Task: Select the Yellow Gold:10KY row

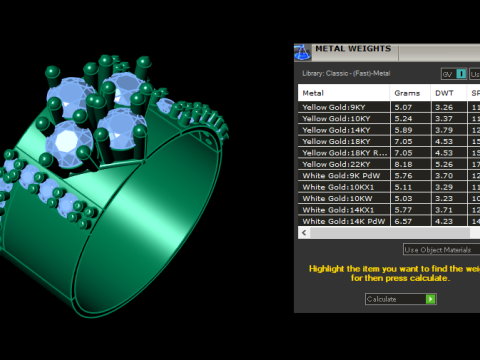Action: tap(389, 119)
